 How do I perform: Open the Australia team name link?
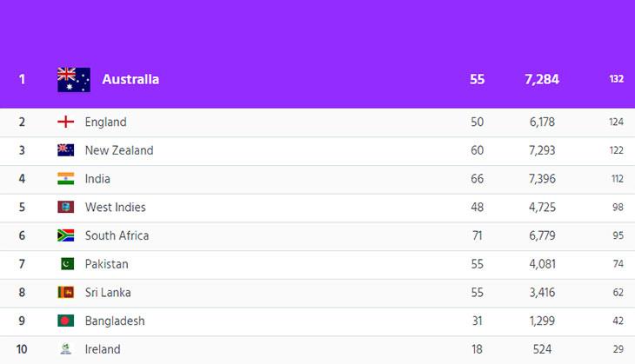point(130,79)
